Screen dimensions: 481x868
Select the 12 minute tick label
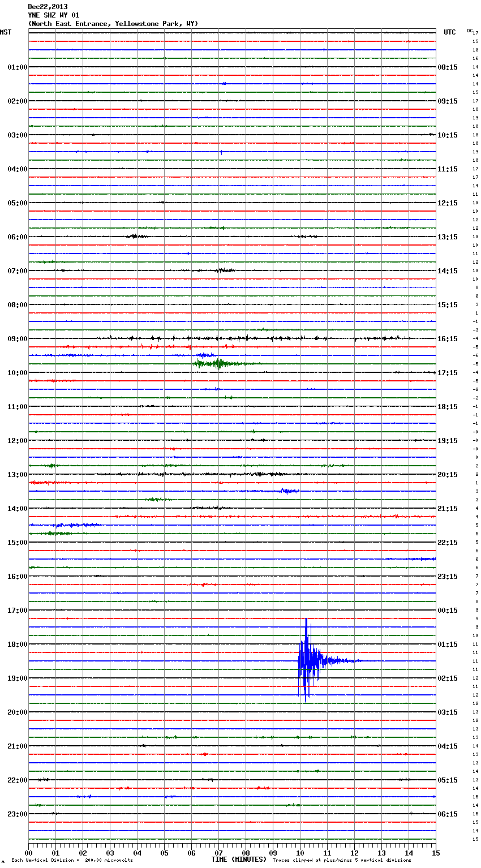tap(354, 853)
